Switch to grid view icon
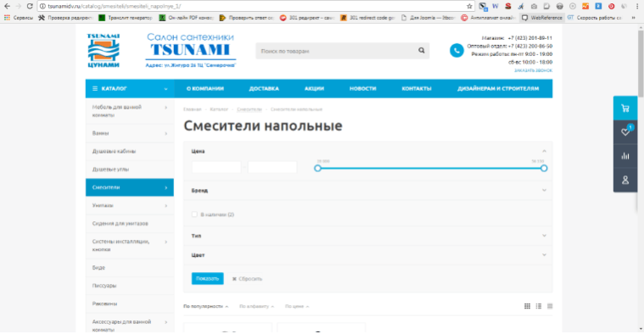This screenshot has height=334, width=644. point(527,306)
